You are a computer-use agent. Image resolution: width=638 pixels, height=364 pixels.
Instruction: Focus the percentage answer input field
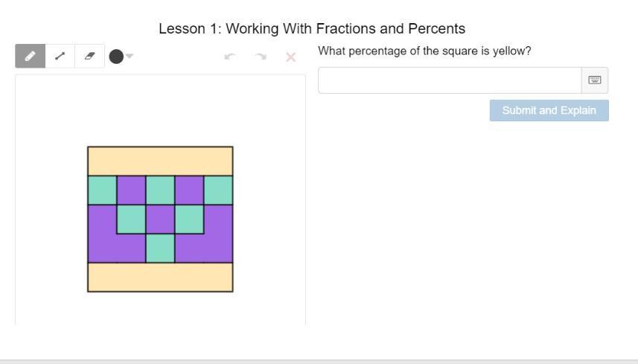point(449,80)
